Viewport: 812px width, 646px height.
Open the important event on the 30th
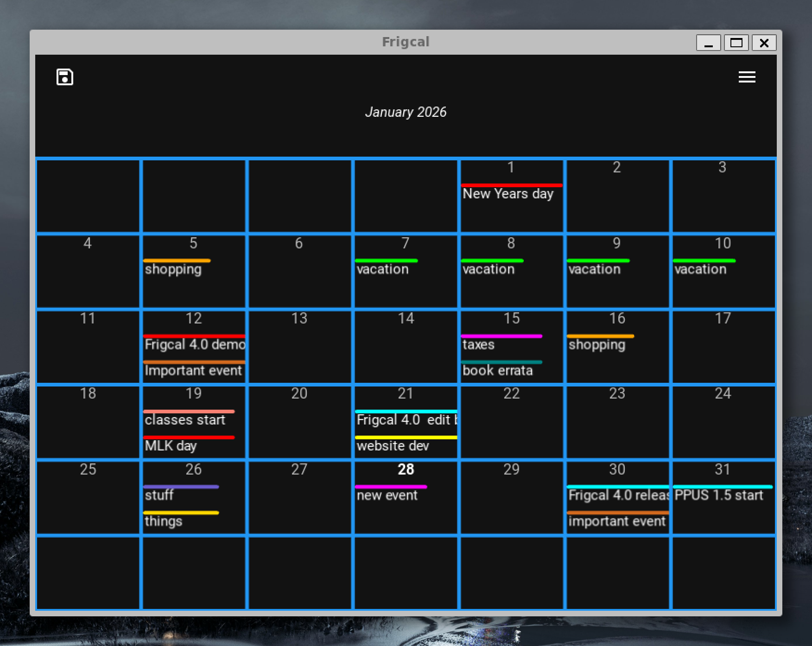pyautogui.click(x=618, y=521)
